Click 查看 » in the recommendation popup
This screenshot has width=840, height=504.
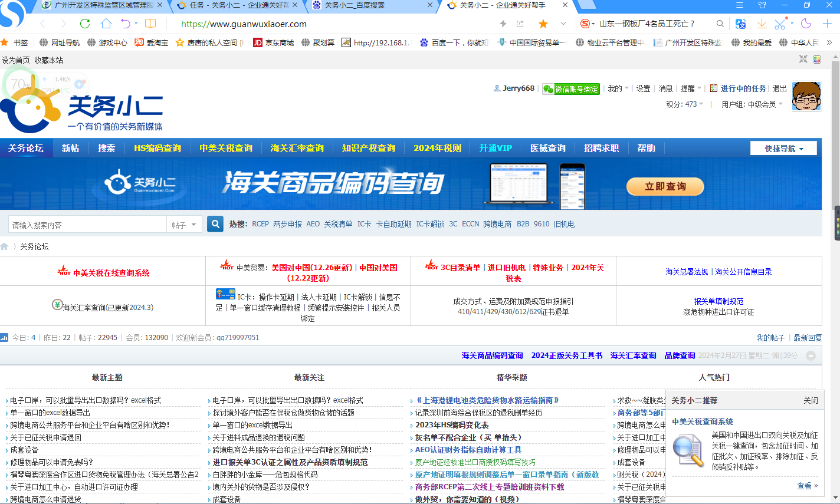point(808,486)
